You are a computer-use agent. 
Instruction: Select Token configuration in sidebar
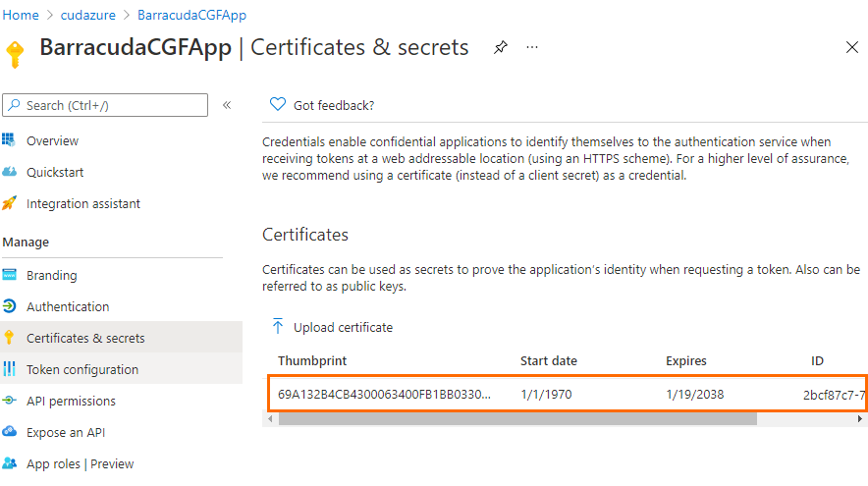[82, 369]
